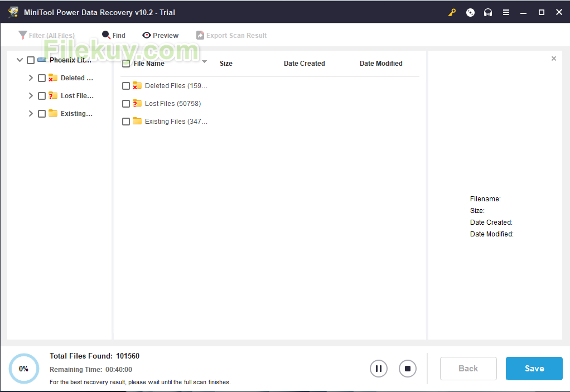Click Total Files Found: 101560 text
Screen dimensions: 570x392
coord(94,356)
